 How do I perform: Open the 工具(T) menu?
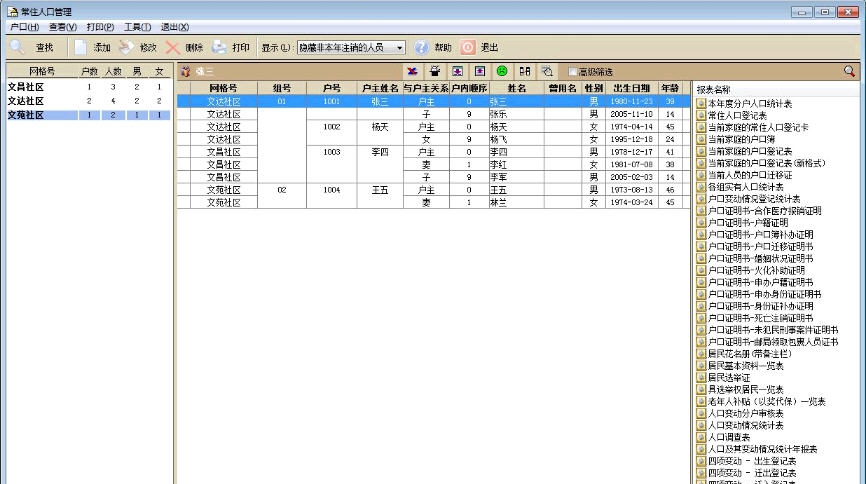[x=138, y=27]
